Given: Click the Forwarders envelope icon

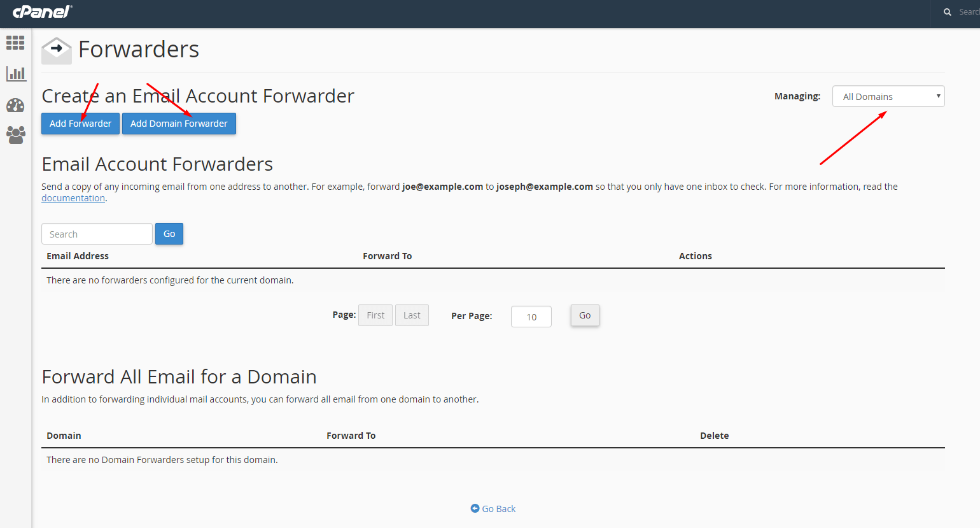Looking at the screenshot, I should coord(57,50).
